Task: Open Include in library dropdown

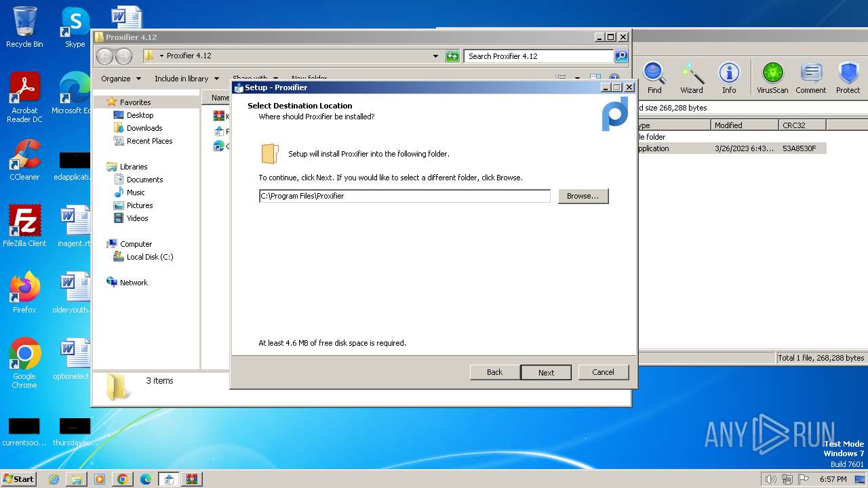Action: [x=186, y=79]
